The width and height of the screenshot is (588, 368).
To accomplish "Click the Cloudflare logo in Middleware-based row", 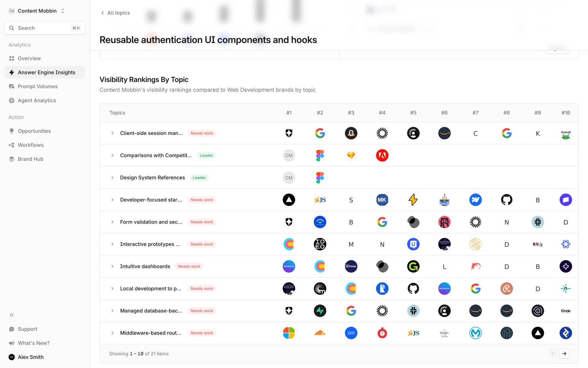I will click(320, 333).
